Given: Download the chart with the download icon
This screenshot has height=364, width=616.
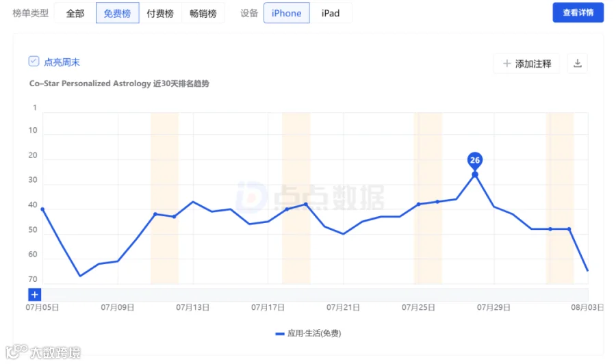Looking at the screenshot, I should click(x=578, y=63).
